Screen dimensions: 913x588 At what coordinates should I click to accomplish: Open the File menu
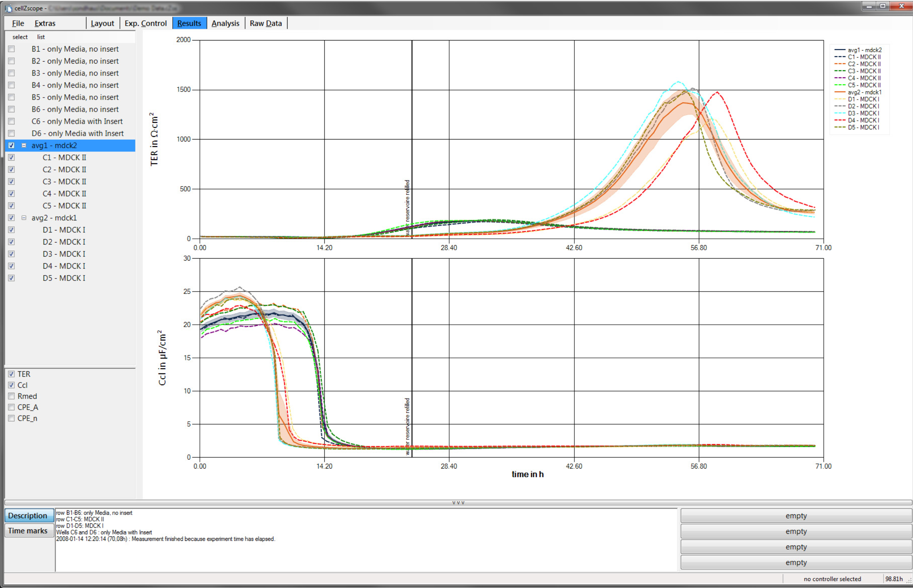[x=18, y=23]
